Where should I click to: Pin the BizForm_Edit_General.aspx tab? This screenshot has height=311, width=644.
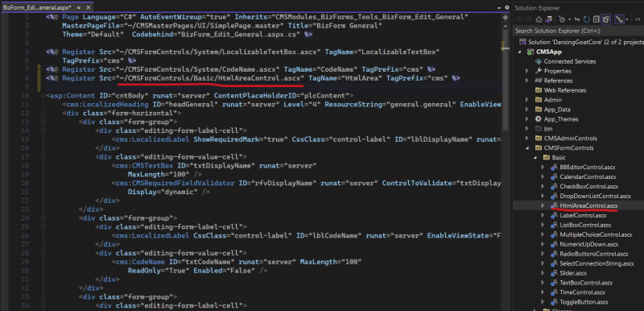[78, 8]
